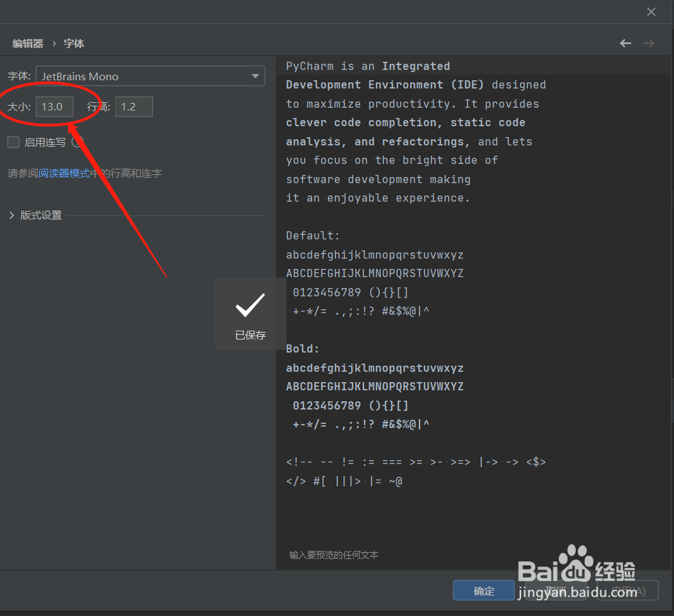Open the JetBrains Mono font dropdown
674x616 pixels.
(150, 76)
